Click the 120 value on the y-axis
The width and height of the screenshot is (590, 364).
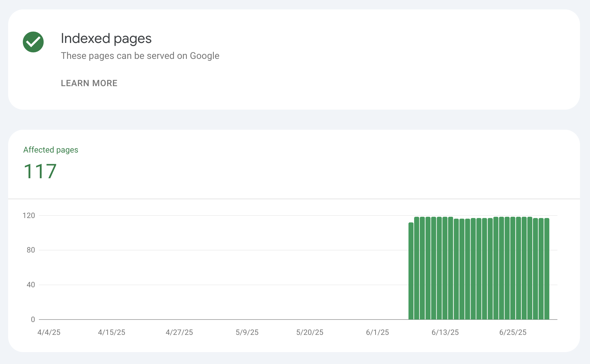tap(29, 216)
